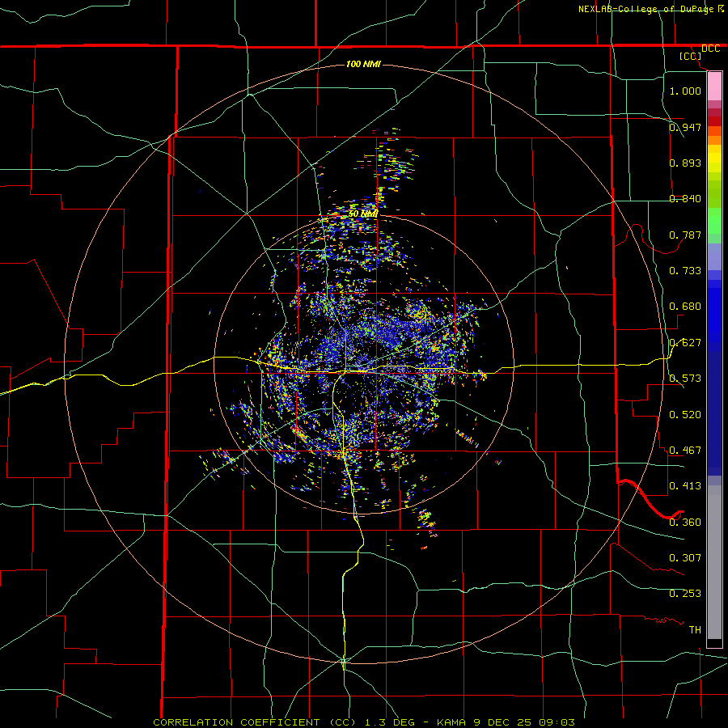Image resolution: width=728 pixels, height=728 pixels.
Task: Click the CORRELATION COEFFICIENT caption at the bottom
Action: (x=364, y=722)
